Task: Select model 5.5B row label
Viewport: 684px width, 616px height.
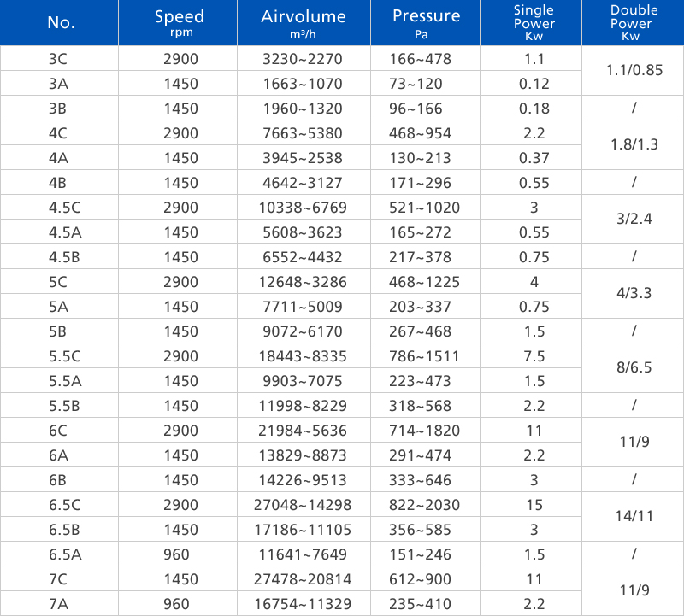Action: click(x=59, y=406)
